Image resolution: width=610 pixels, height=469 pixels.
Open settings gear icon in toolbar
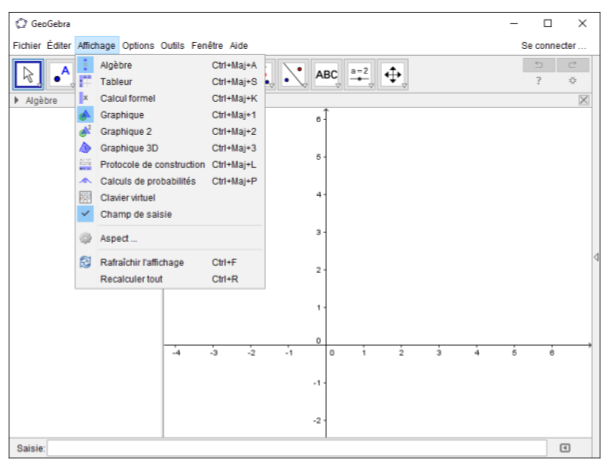point(573,81)
